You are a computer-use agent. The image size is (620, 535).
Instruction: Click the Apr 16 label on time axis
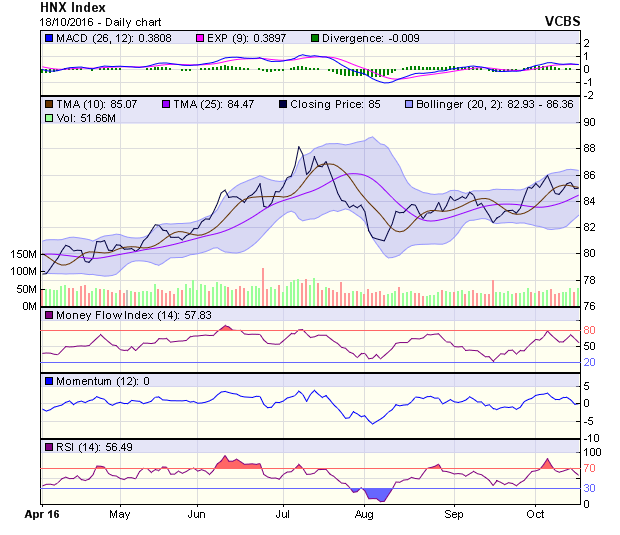[42, 515]
